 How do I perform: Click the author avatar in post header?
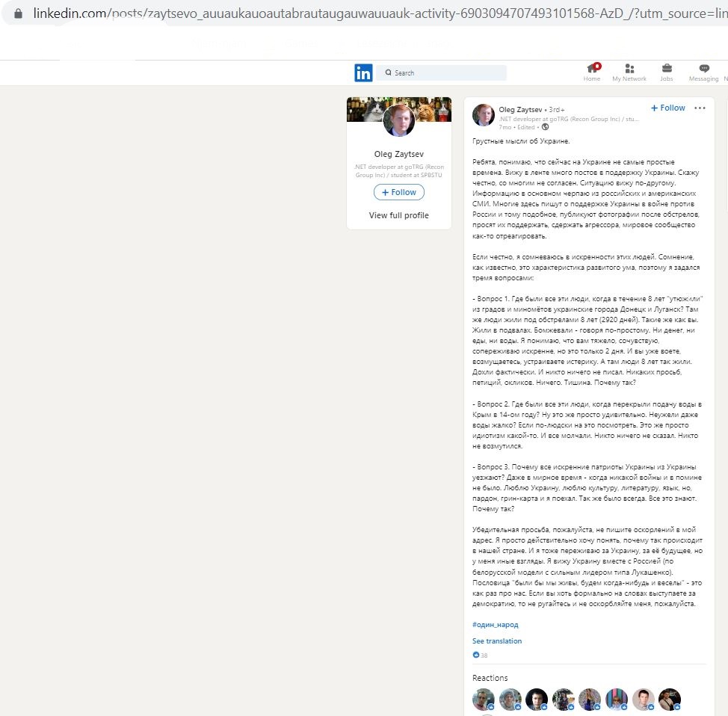coord(484,114)
